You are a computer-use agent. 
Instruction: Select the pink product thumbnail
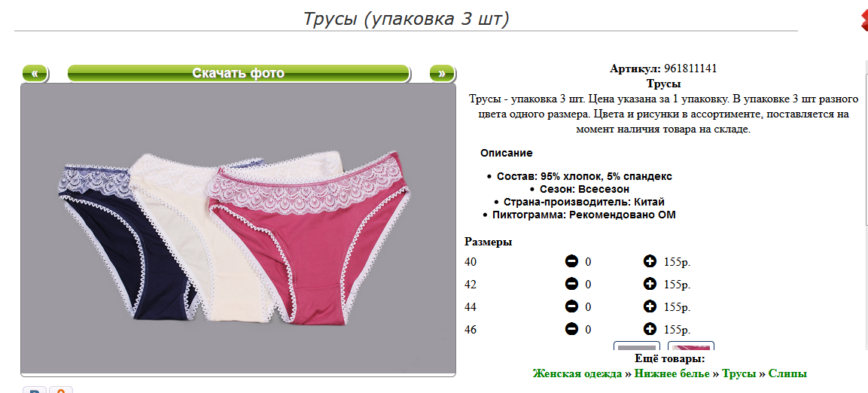tap(691, 346)
